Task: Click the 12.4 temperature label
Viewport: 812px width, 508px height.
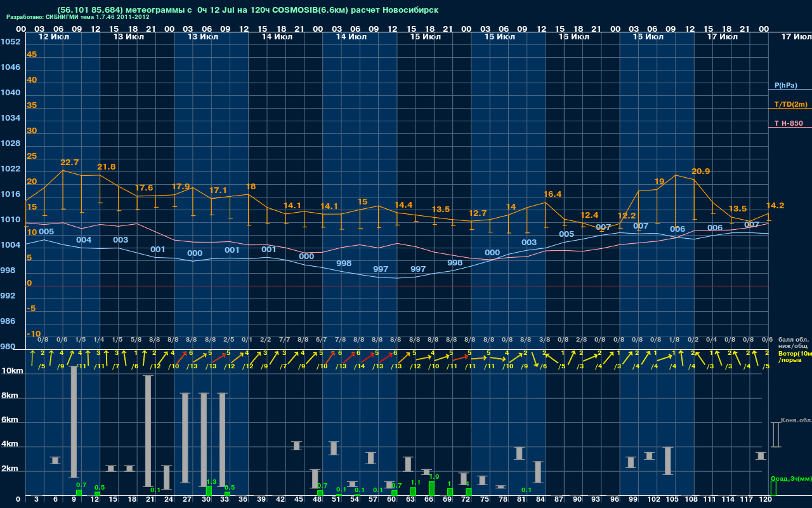Action: coord(589,215)
